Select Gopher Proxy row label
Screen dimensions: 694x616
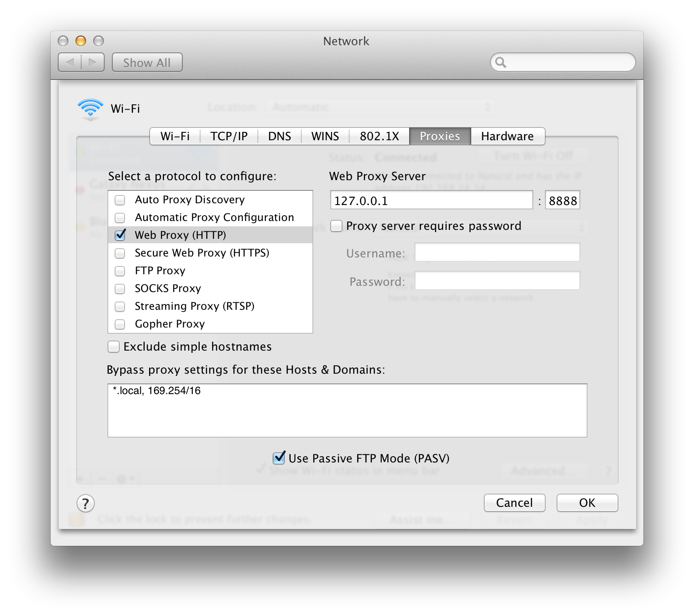(170, 324)
